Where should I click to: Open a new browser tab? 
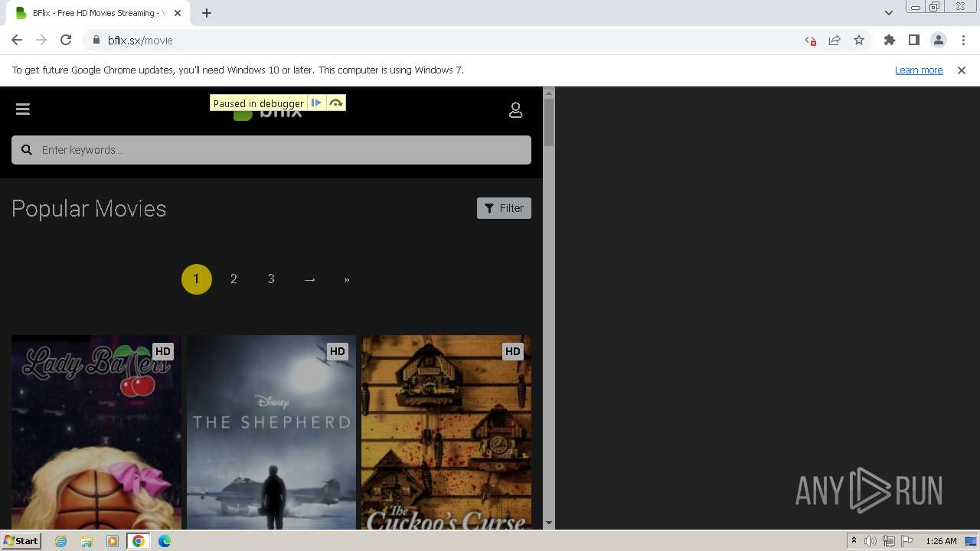coord(207,13)
